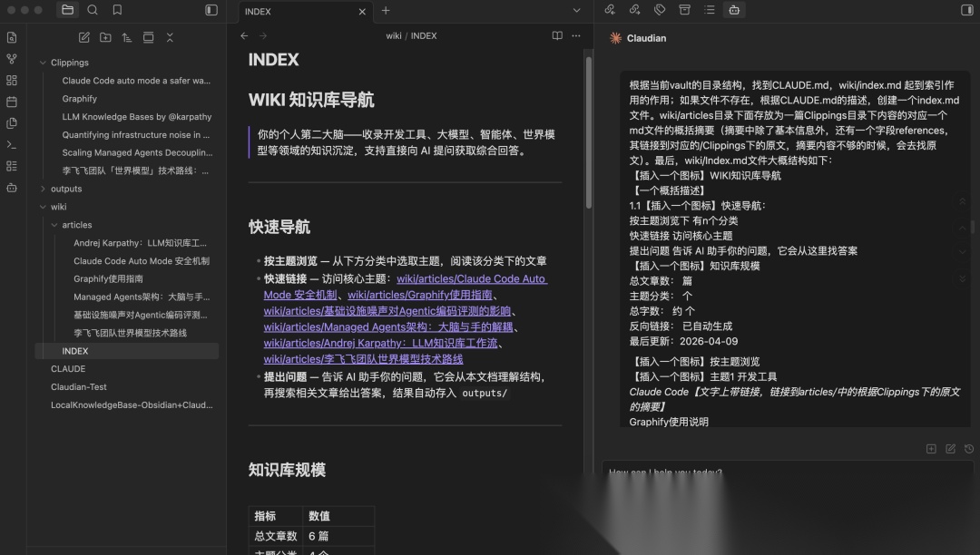Toggle the right sidebar

(967, 10)
